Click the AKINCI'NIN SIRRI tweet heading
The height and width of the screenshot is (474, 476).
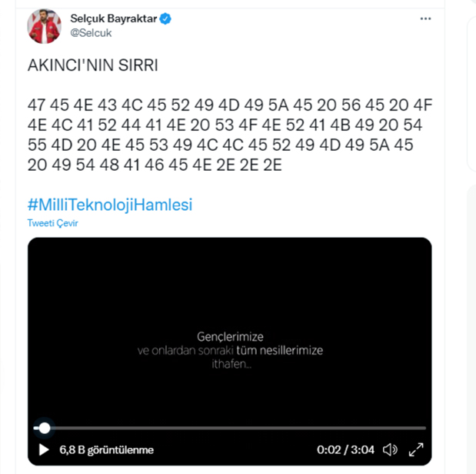[x=92, y=66]
